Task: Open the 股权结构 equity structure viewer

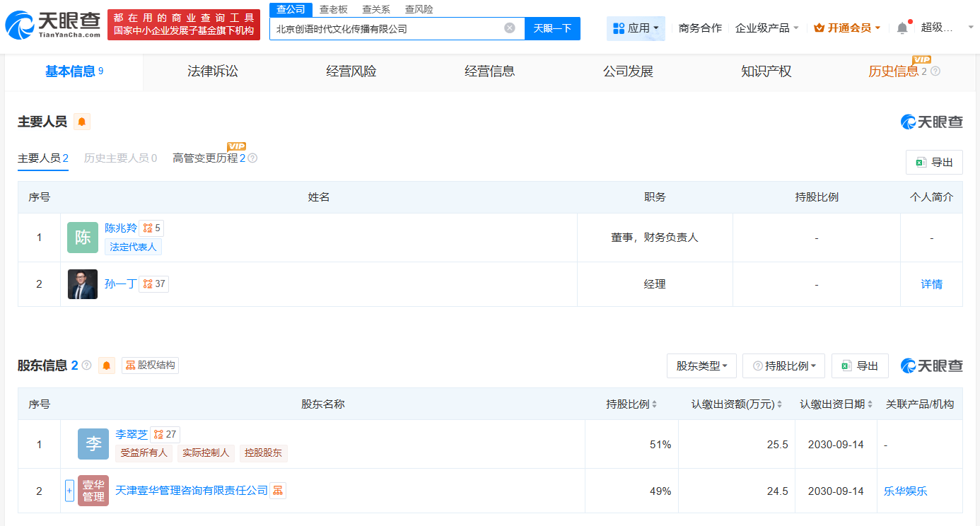Action: 149,366
